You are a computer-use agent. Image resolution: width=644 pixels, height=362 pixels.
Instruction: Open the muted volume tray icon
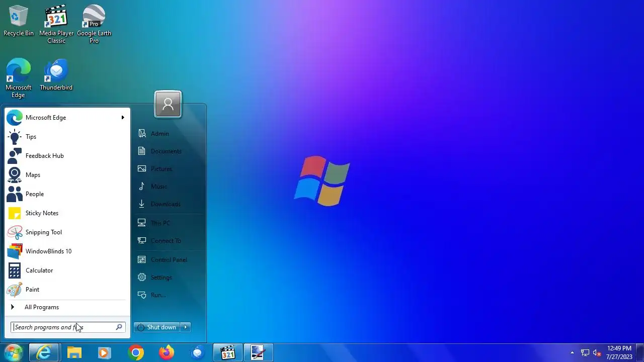pos(597,353)
